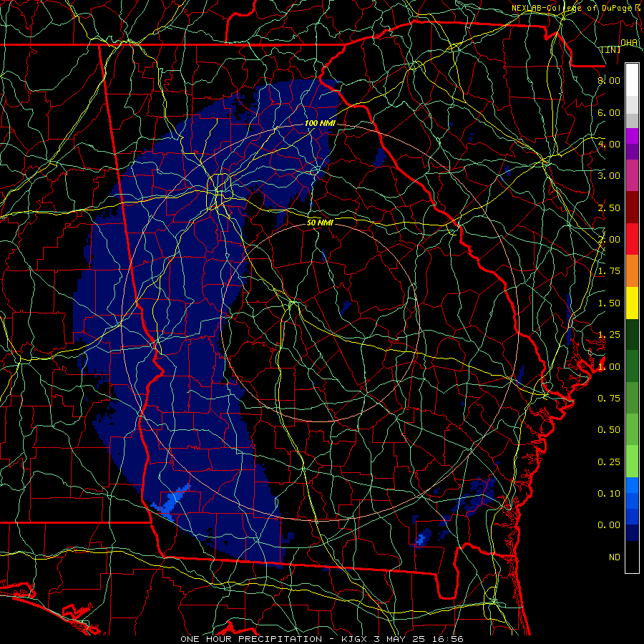Select the 2.50 legend value

click(609, 208)
